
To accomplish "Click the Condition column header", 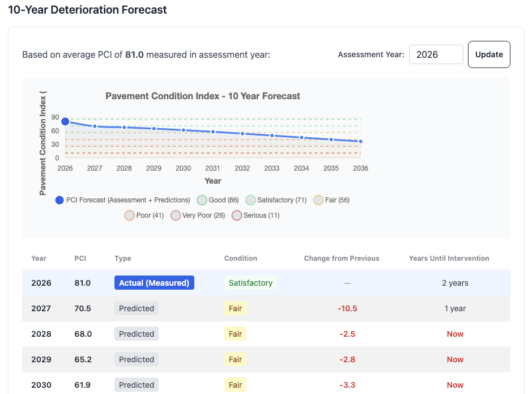I will point(241,259).
